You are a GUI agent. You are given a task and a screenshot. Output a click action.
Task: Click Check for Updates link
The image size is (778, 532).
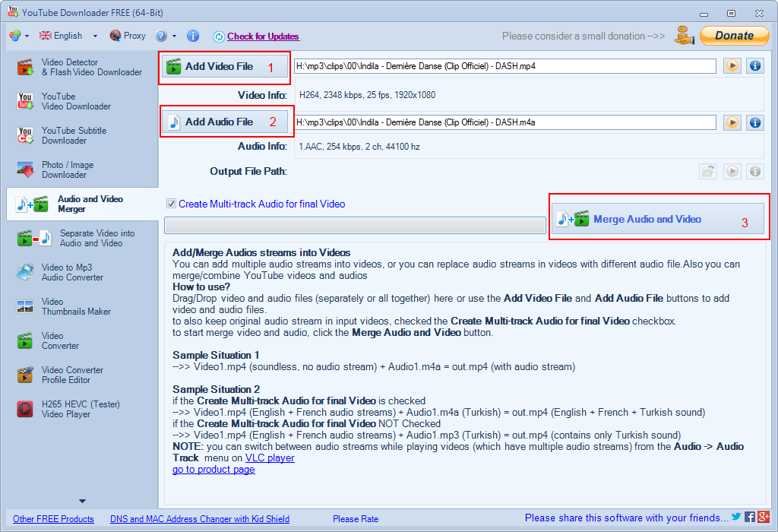[263, 36]
